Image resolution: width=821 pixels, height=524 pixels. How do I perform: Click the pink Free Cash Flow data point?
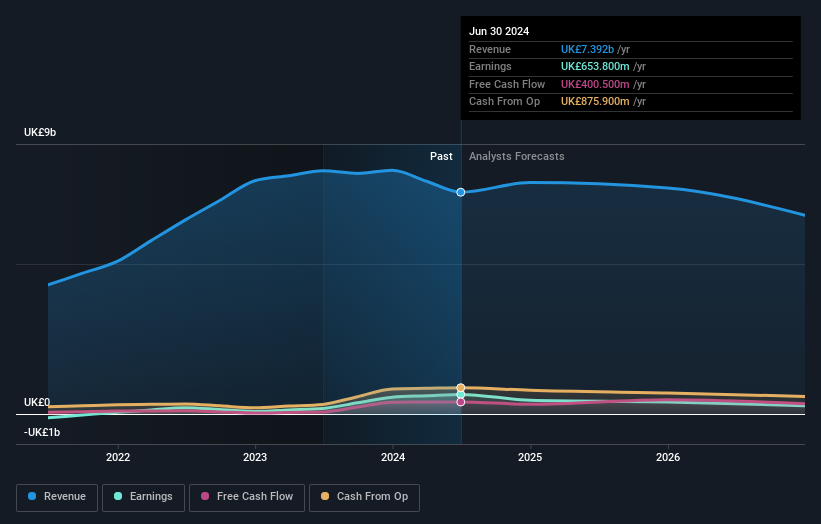click(461, 402)
